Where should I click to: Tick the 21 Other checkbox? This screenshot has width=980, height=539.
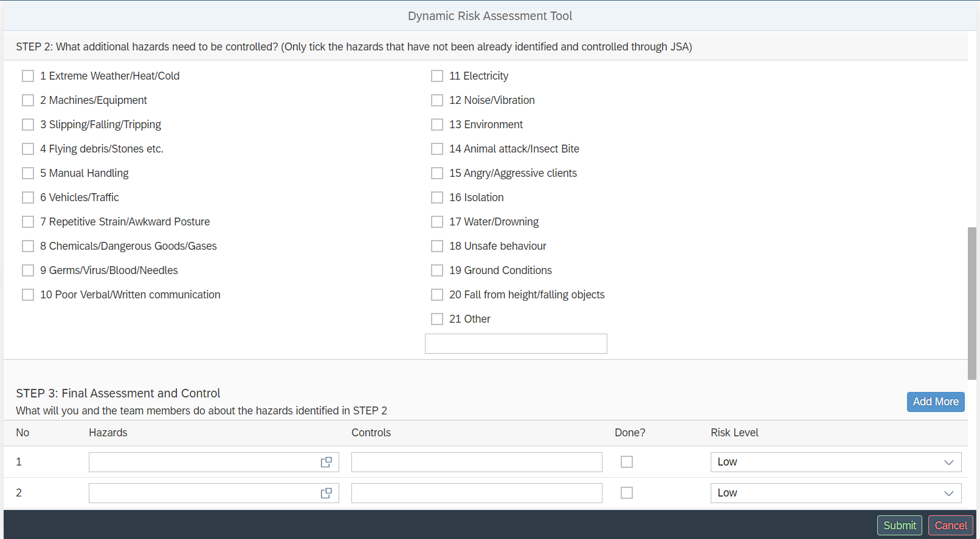(x=437, y=319)
